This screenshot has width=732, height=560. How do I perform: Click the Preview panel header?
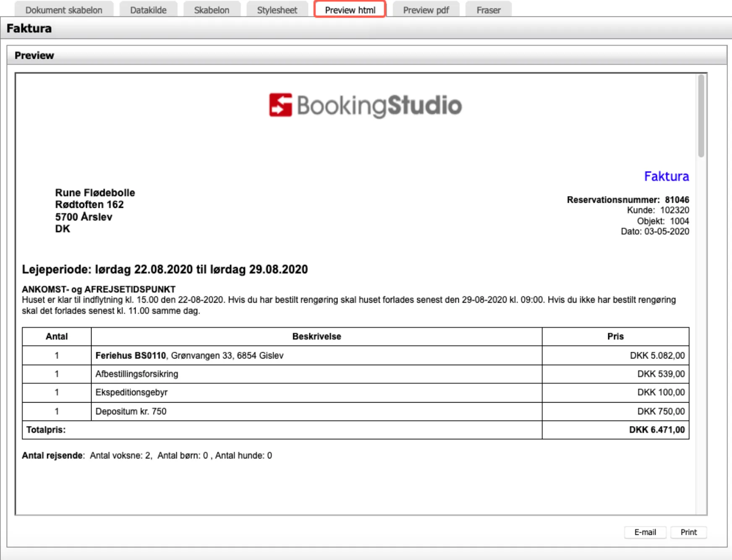34,55
